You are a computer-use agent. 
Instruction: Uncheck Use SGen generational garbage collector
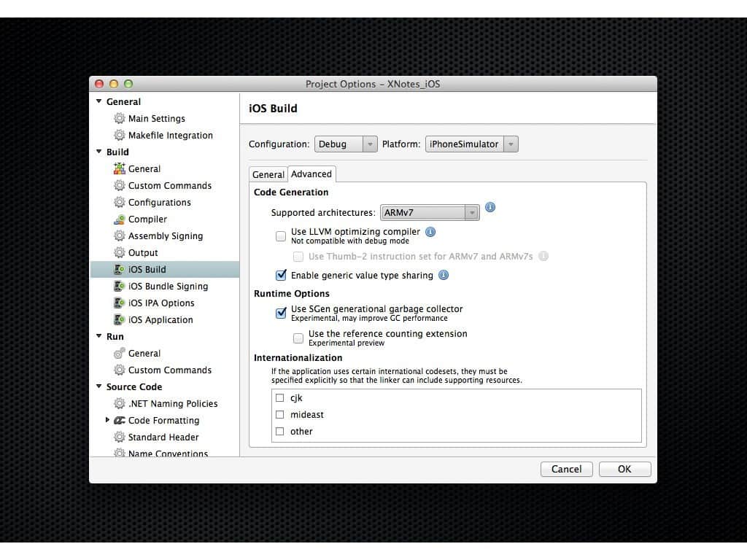(x=281, y=313)
